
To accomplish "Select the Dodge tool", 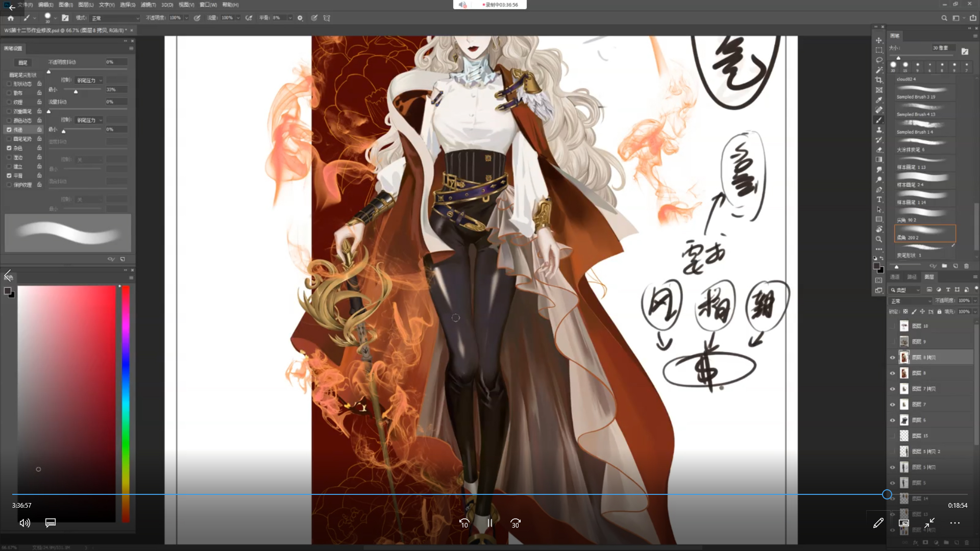I will [879, 180].
